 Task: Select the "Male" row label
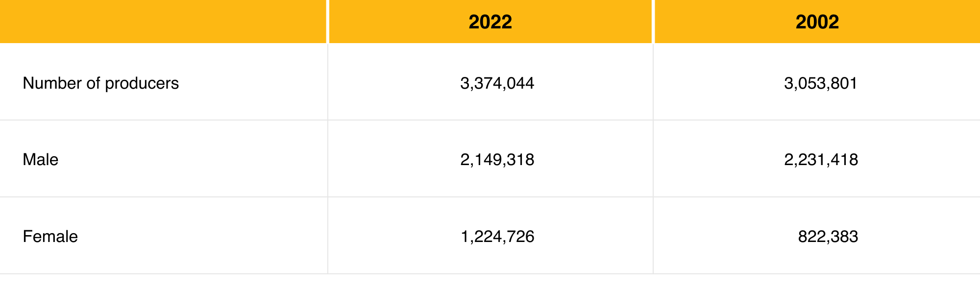click(41, 160)
